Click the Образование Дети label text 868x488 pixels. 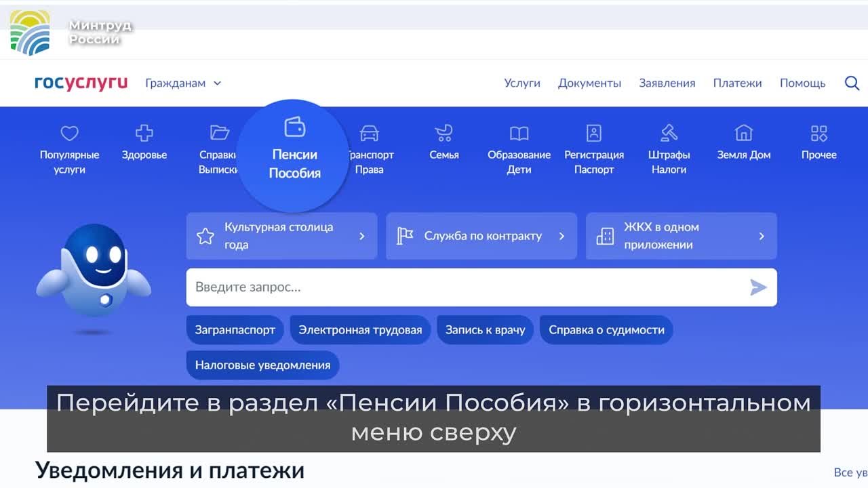click(x=519, y=162)
